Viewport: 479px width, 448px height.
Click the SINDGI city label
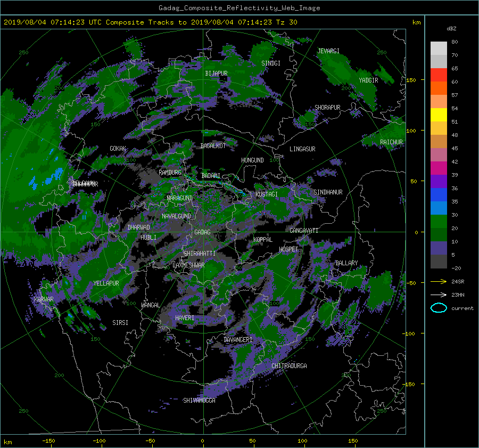coord(271,63)
